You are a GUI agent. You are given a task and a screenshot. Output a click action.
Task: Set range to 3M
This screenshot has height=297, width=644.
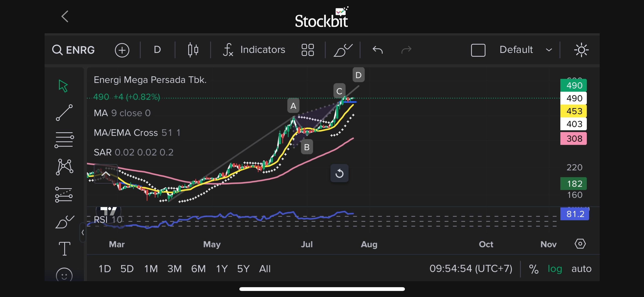coord(174,269)
